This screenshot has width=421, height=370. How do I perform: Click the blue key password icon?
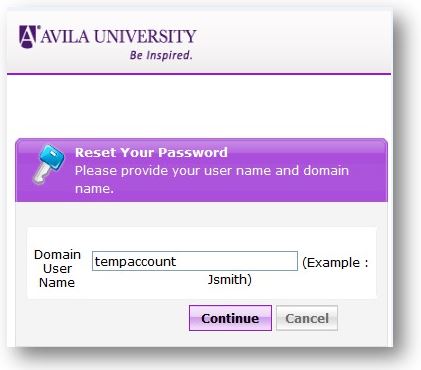tap(49, 164)
